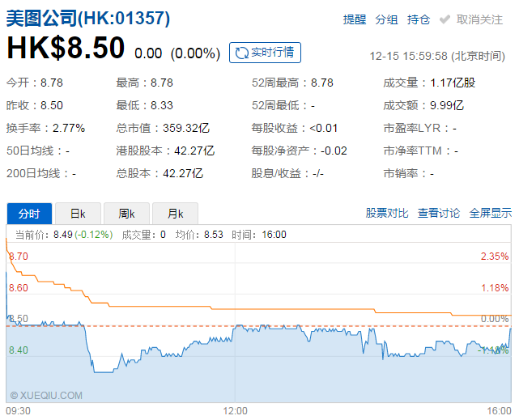The image size is (519, 420).
Task: Open the 股票对比 stock comparison link
Action: tap(387, 213)
